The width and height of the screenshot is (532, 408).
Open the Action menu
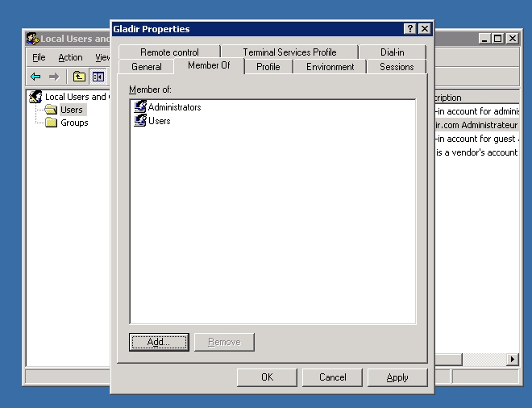pyautogui.click(x=70, y=57)
